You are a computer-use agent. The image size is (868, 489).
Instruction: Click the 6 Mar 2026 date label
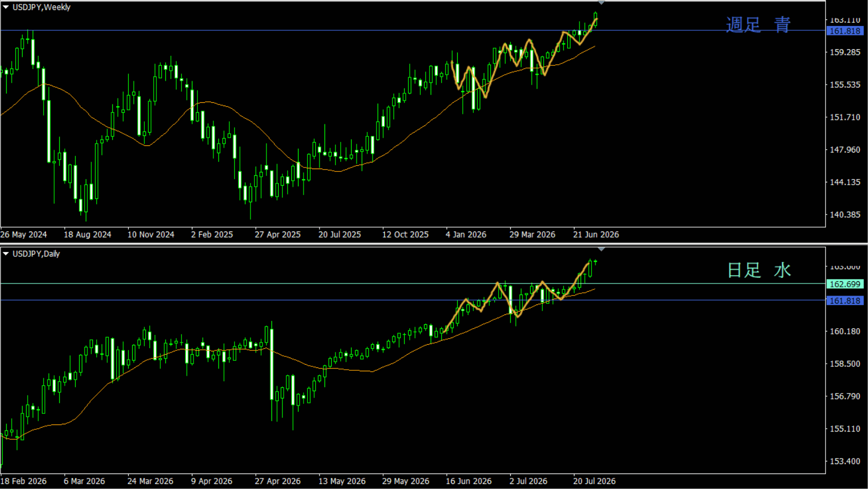coord(84,481)
